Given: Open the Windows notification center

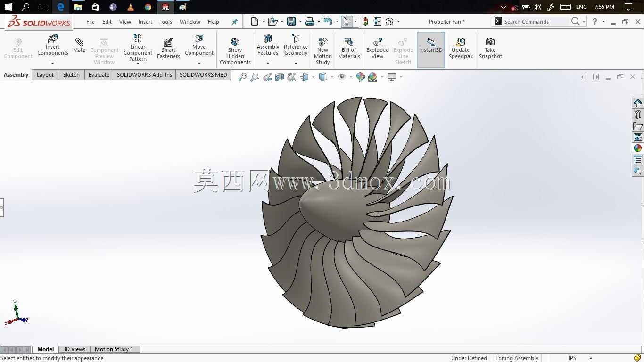Looking at the screenshot, I should 628,7.
